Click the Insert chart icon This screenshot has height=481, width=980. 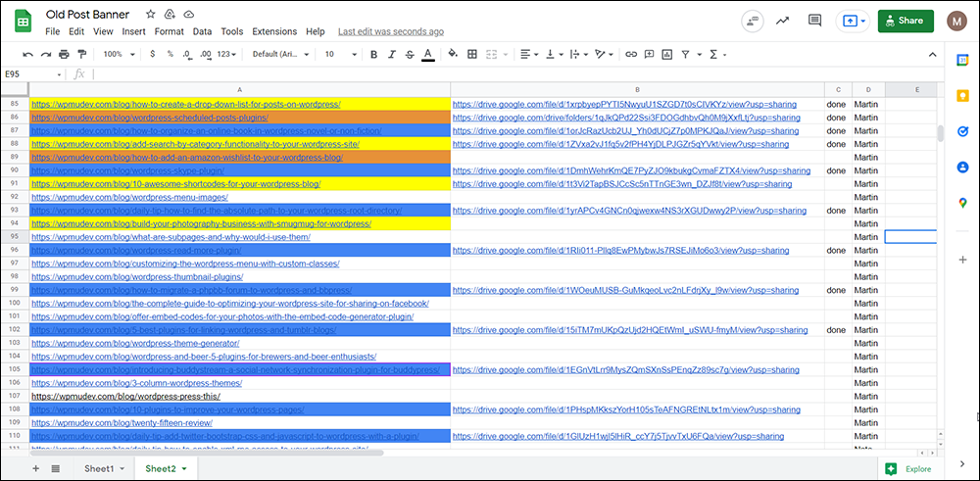(x=666, y=54)
